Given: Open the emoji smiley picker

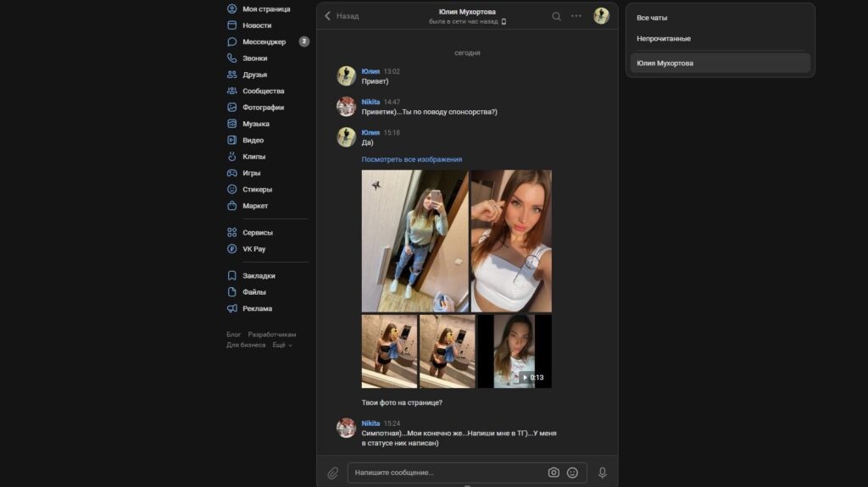Looking at the screenshot, I should (573, 473).
